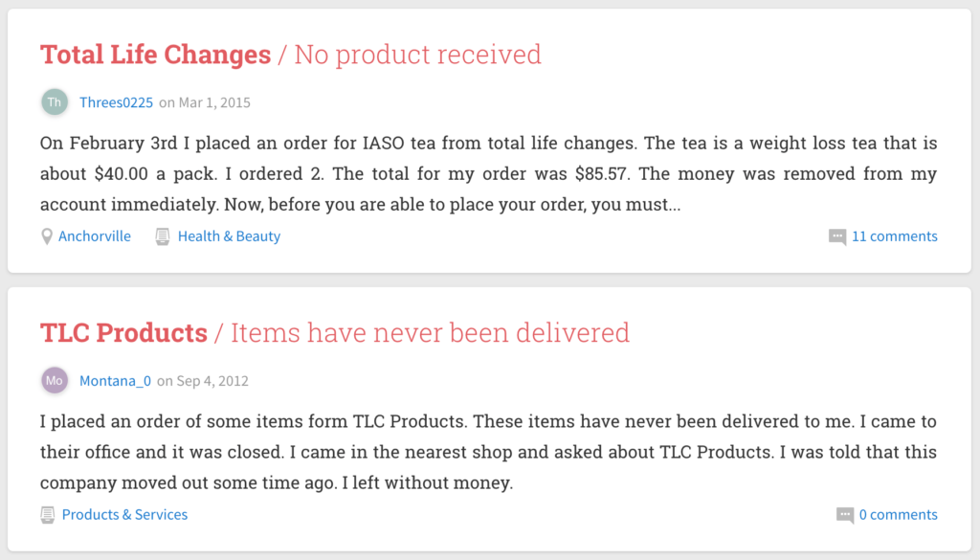The image size is (980, 560).
Task: Click the Mo avatar icon for Montana_0
Action: coord(55,380)
